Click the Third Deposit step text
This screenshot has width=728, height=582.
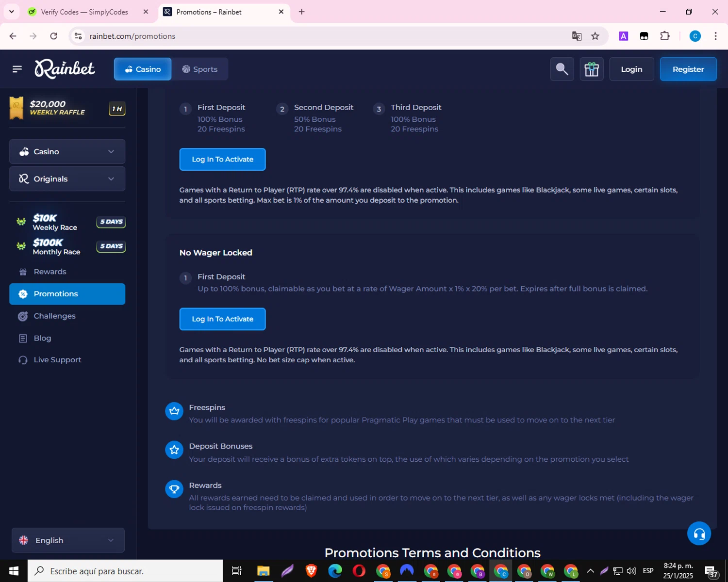(416, 107)
